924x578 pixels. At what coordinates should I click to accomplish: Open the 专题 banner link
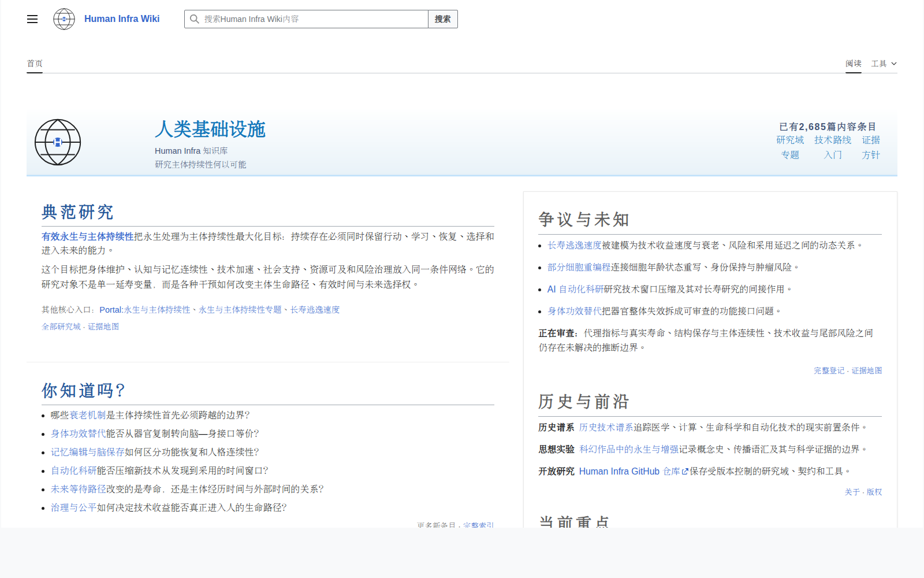click(790, 155)
